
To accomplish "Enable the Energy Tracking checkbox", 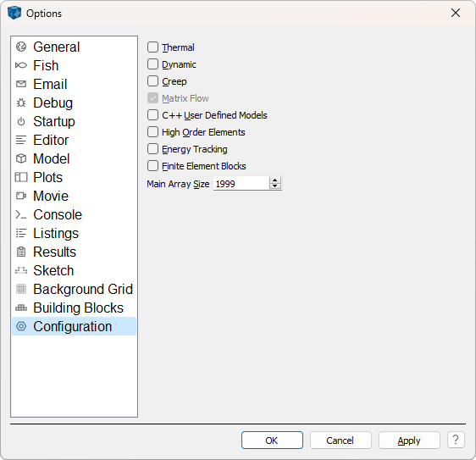I will pos(152,149).
